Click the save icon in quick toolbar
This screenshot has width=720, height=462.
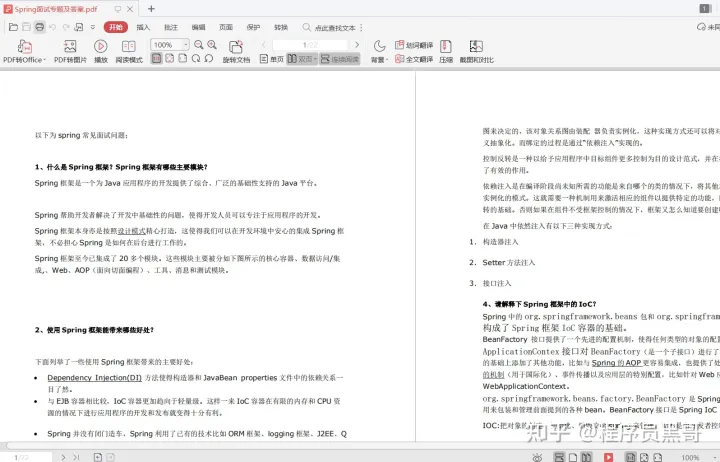(27, 27)
